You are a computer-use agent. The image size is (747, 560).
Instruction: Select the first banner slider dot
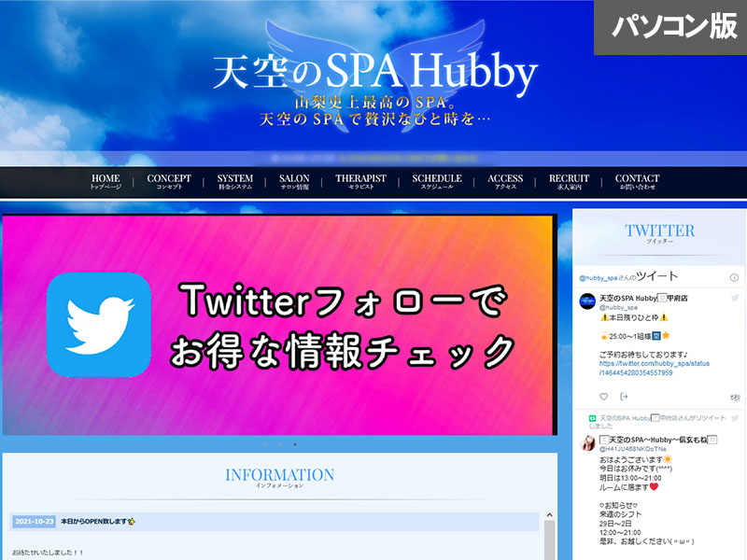click(x=264, y=444)
